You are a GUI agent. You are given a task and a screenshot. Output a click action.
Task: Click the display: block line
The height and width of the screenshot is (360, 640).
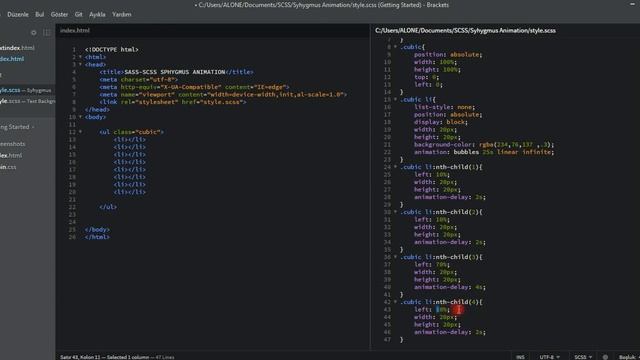click(441, 122)
